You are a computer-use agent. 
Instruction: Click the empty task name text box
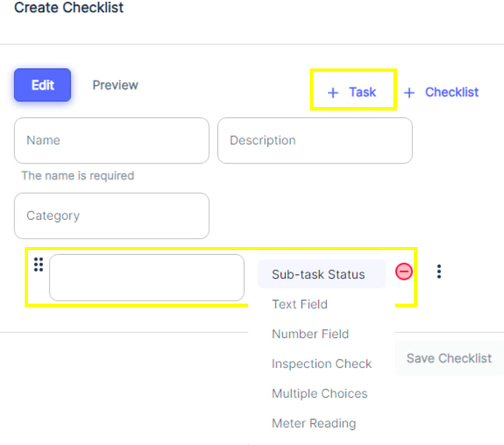[x=146, y=278]
